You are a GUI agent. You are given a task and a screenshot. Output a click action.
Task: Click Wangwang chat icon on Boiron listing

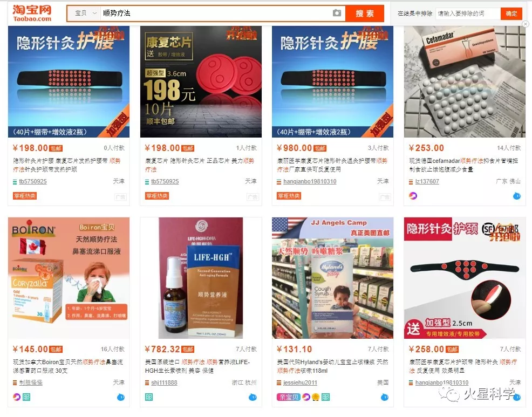point(121,397)
